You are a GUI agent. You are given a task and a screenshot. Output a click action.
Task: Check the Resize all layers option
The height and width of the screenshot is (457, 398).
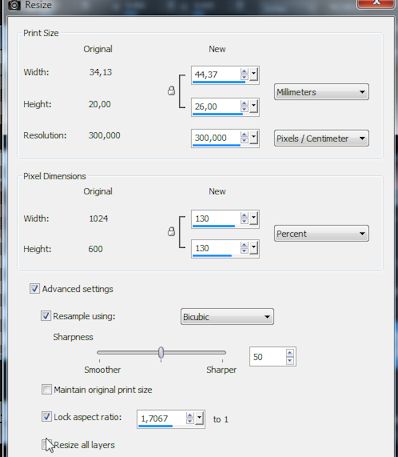46,444
